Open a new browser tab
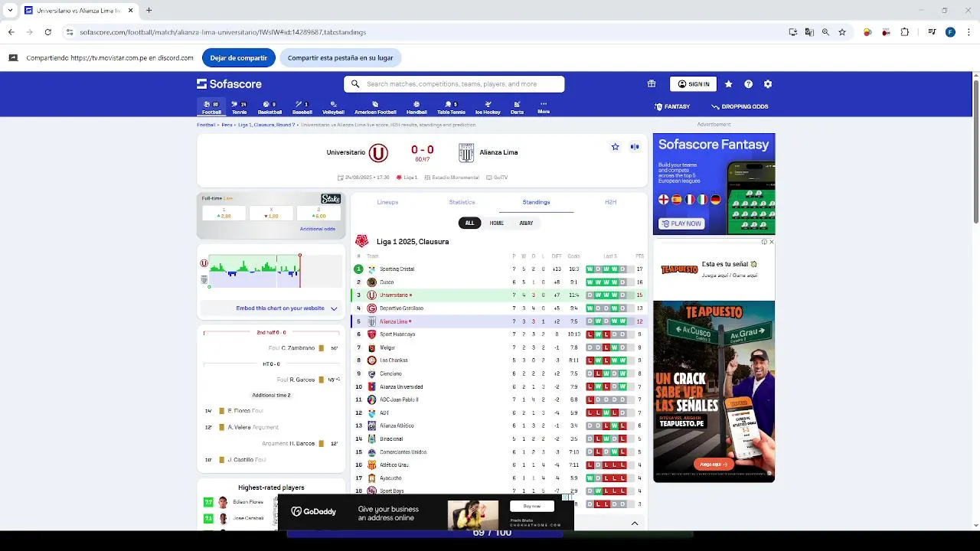The image size is (980, 551). [x=149, y=10]
